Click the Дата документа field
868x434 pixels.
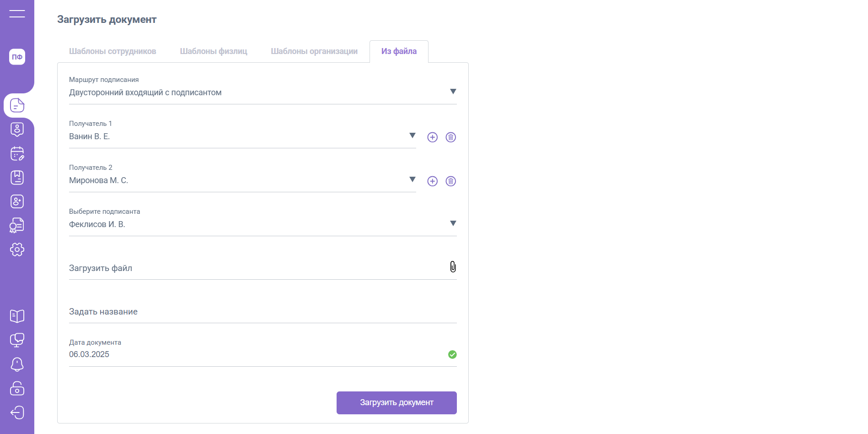256,354
